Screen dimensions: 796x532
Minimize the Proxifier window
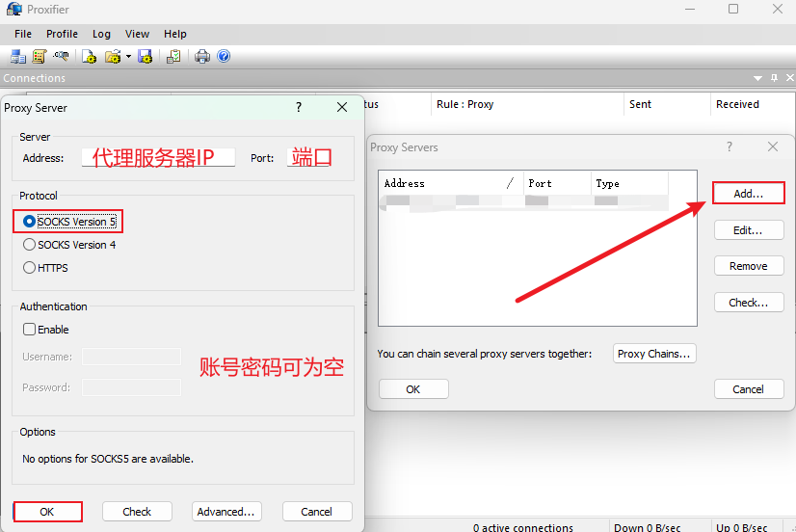pos(690,9)
